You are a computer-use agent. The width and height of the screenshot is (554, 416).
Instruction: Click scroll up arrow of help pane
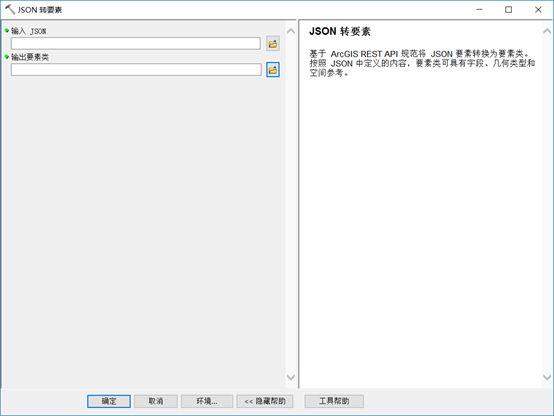[x=547, y=31]
